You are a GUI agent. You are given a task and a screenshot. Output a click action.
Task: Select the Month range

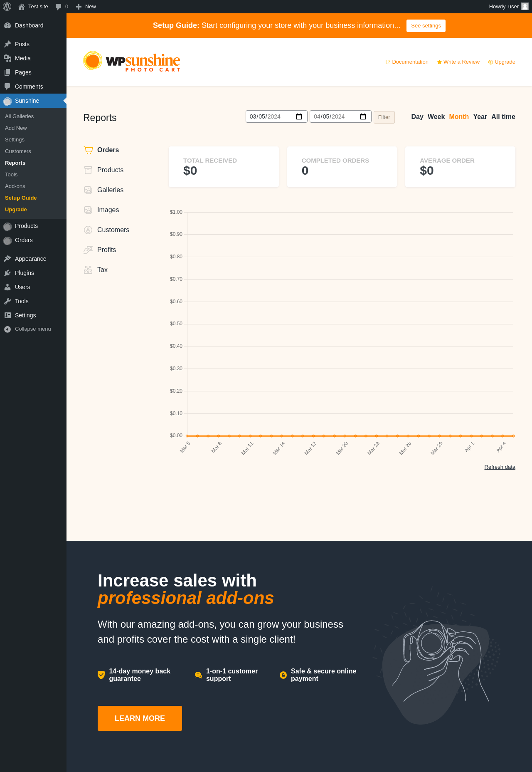[x=459, y=117]
